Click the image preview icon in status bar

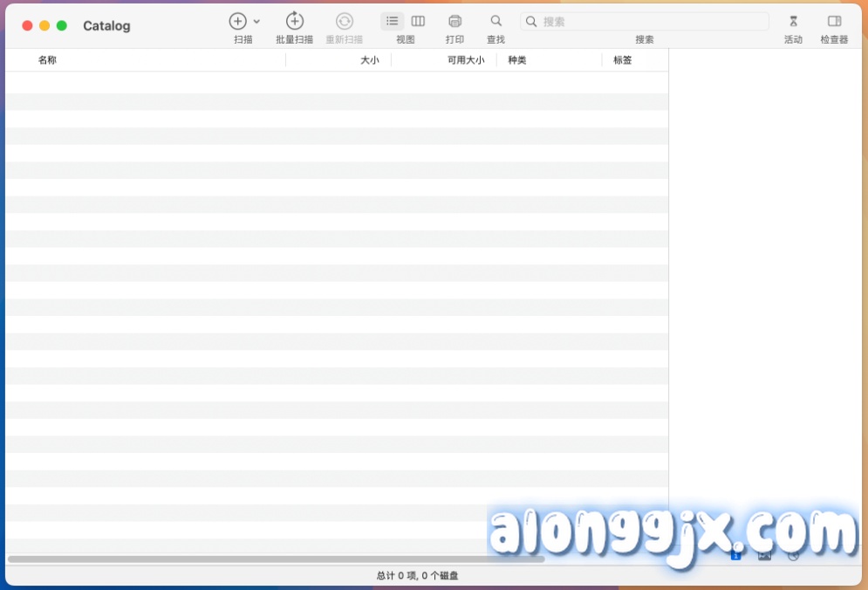764,555
